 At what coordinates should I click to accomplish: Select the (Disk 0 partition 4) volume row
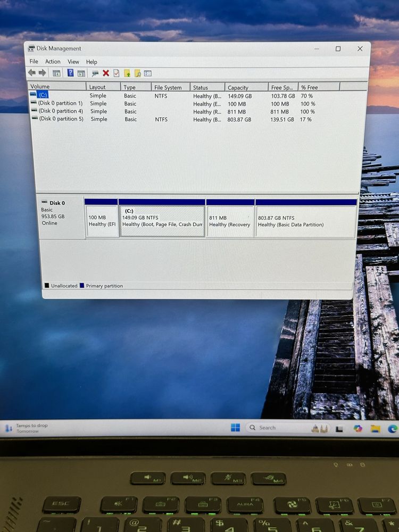click(x=61, y=111)
